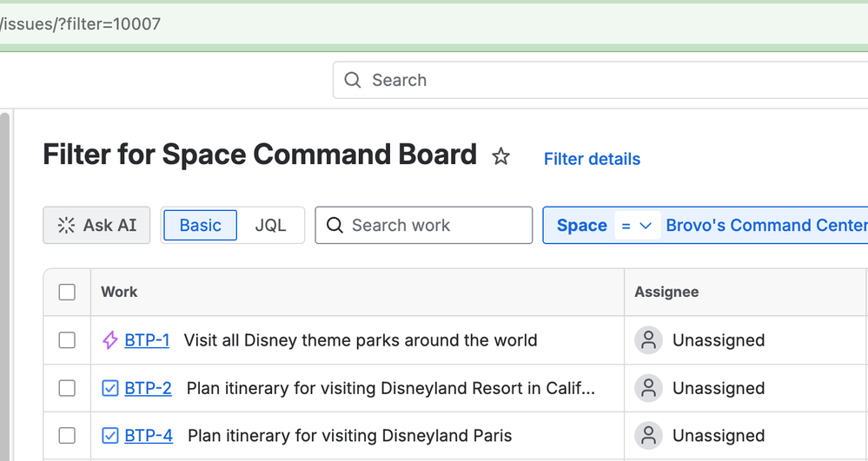Click the left sidebar vertical scrollbar
The image size is (868, 461).
pos(5,286)
